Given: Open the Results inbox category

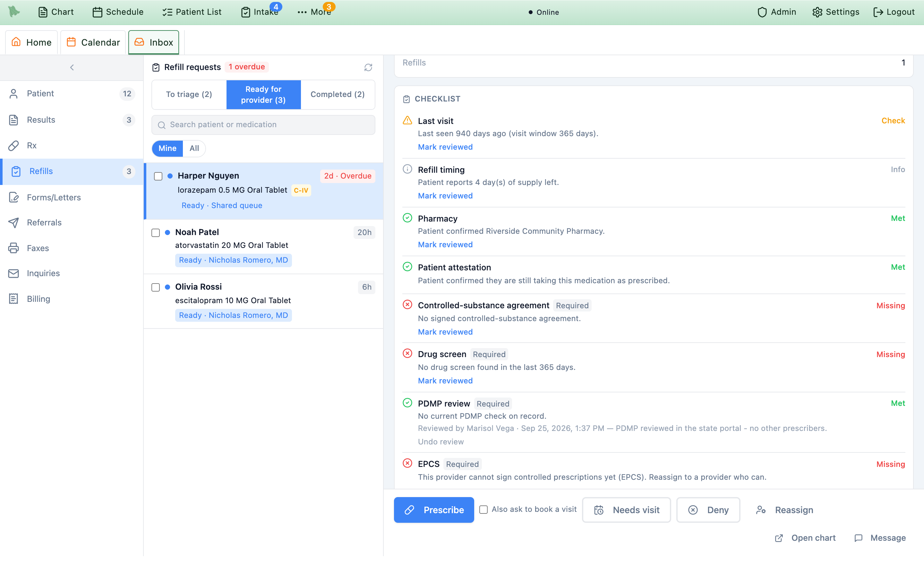Looking at the screenshot, I should [72, 120].
